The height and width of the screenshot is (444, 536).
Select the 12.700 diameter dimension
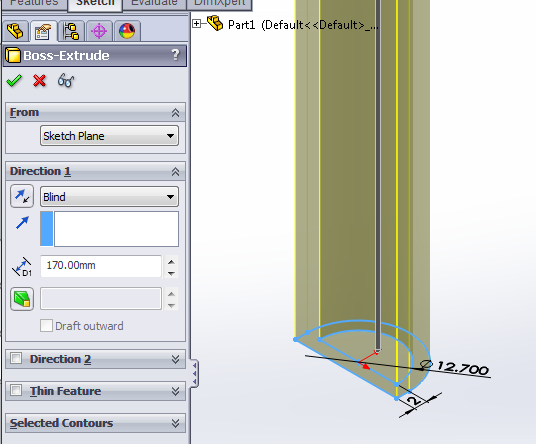coord(463,368)
